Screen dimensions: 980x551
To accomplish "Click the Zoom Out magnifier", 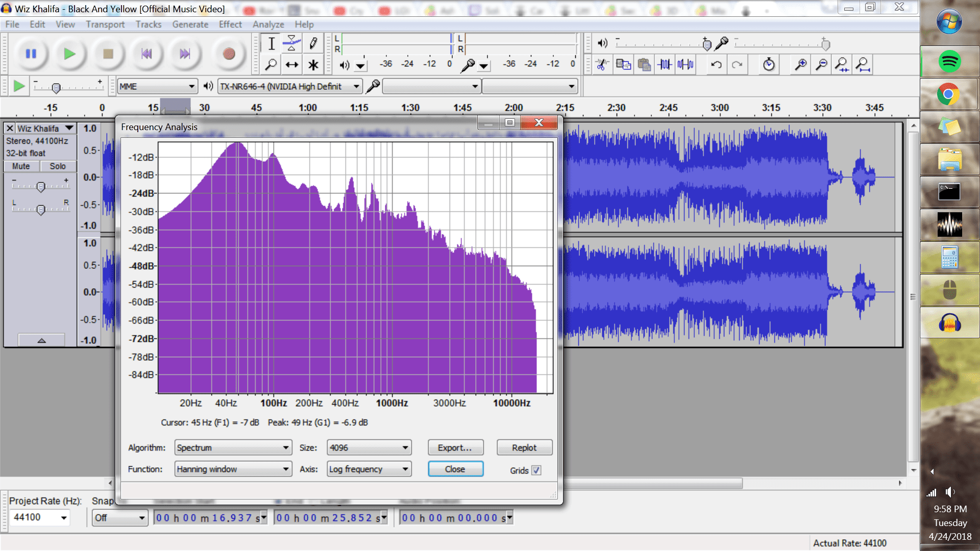I will tap(821, 64).
